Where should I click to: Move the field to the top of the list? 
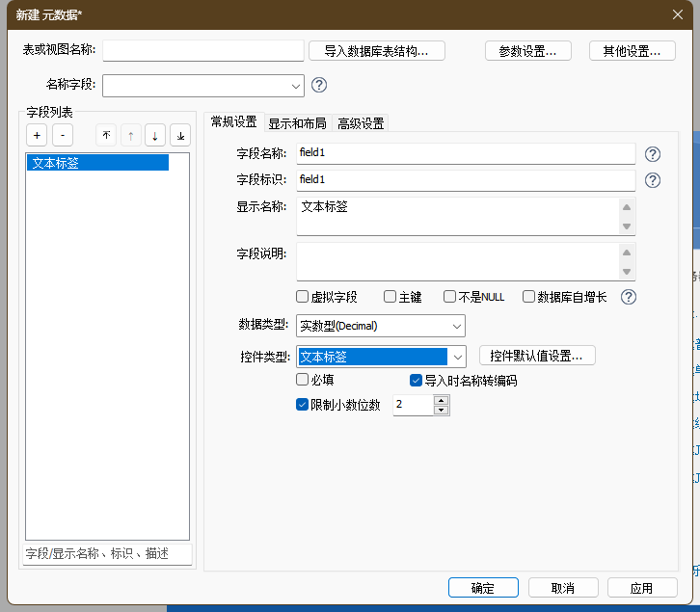[106, 136]
